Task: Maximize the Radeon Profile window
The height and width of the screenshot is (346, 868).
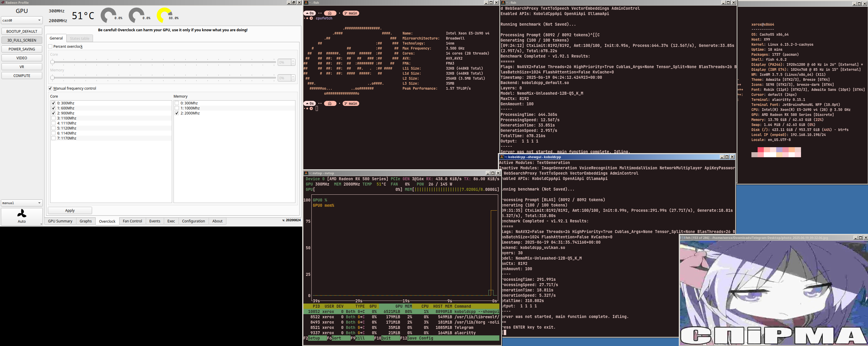Action: (293, 3)
